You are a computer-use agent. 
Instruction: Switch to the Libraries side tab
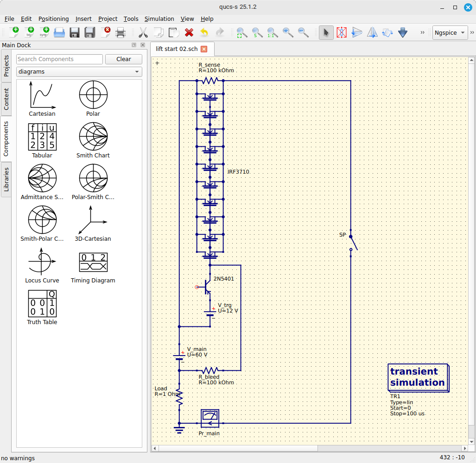pyautogui.click(x=6, y=180)
